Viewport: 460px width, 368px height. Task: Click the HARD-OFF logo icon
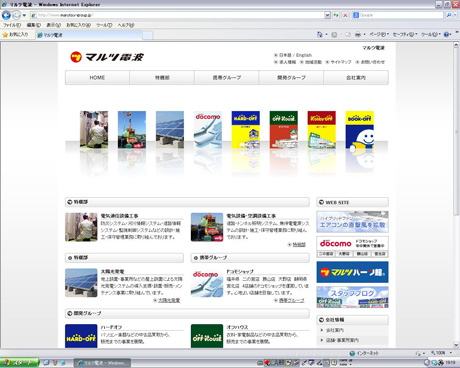[81, 336]
